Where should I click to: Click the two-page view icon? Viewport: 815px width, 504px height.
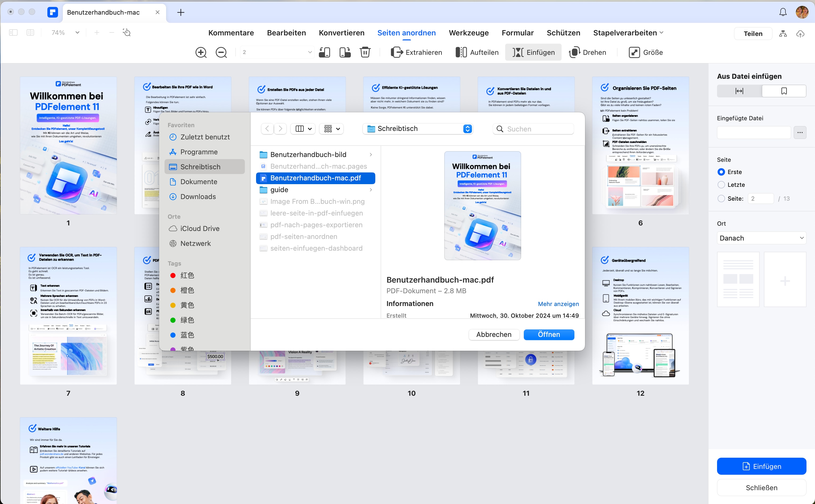[30, 33]
